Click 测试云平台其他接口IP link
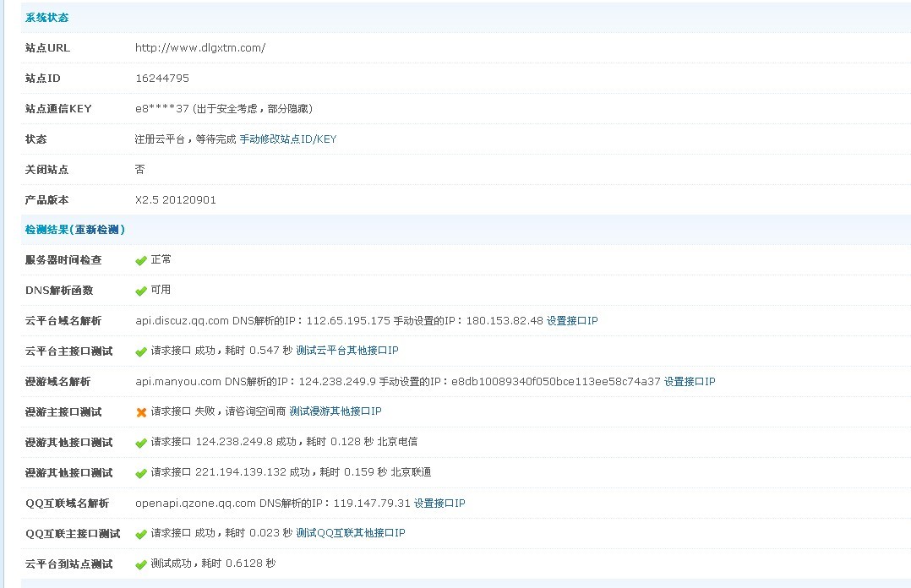Image resolution: width=911 pixels, height=588 pixels. pos(346,351)
